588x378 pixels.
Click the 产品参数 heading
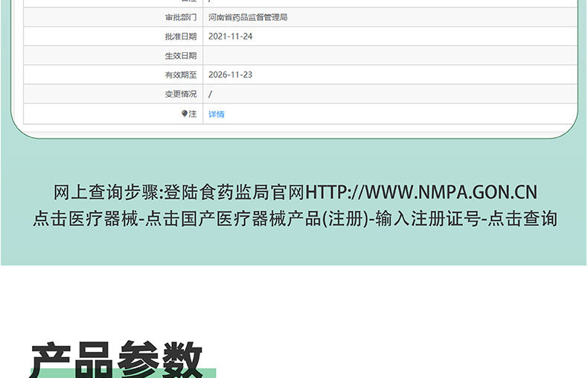[x=117, y=359]
